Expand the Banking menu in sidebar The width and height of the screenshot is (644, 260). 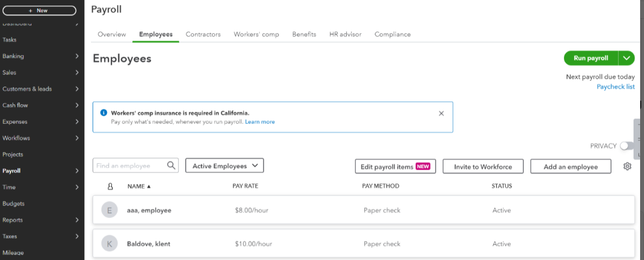77,56
